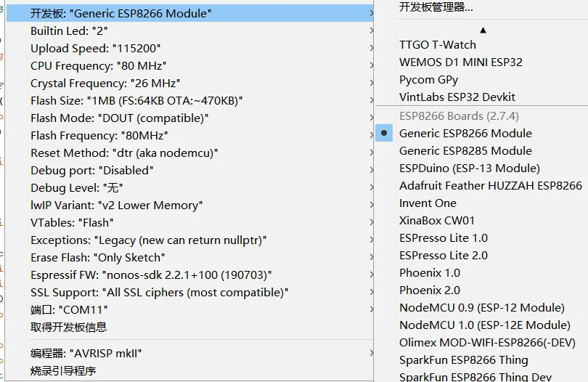The image size is (588, 382).
Task: Select Adafruit Feather HUZZAH ESP8266 board
Action: 491,186
